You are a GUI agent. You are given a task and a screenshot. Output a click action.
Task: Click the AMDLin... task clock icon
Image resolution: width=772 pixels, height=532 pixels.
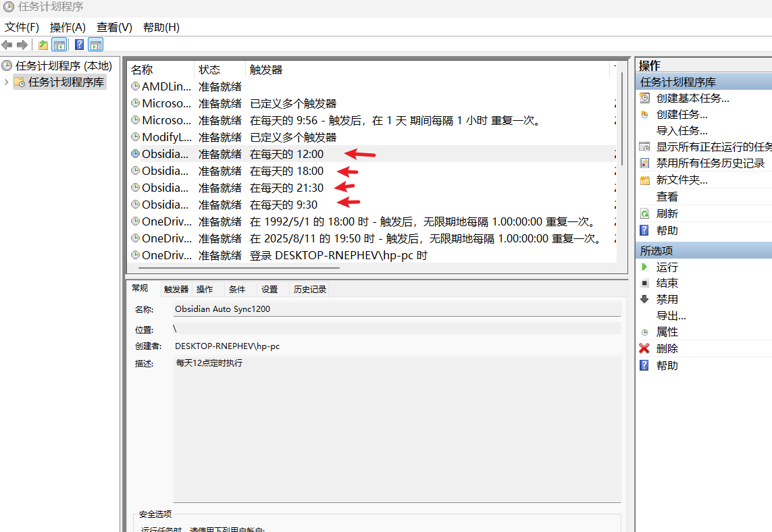[135, 86]
